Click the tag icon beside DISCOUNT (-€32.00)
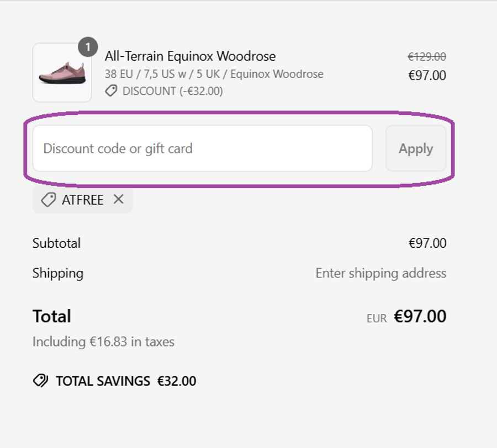Viewport: 497px width, 448px height. 111,91
